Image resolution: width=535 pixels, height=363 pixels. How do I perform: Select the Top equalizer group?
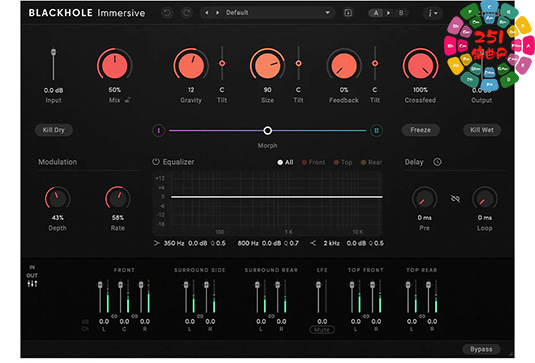click(343, 162)
